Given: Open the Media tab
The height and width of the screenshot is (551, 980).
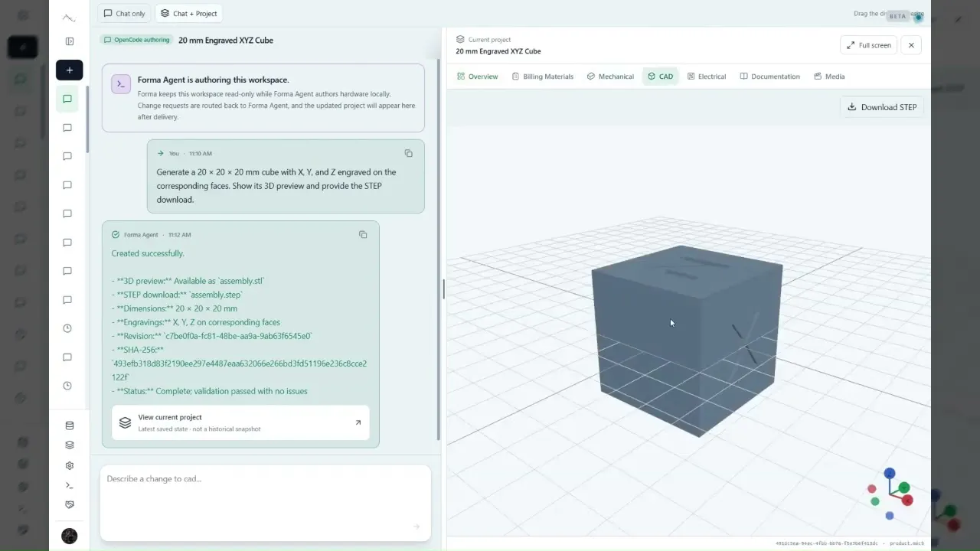Looking at the screenshot, I should click(829, 77).
